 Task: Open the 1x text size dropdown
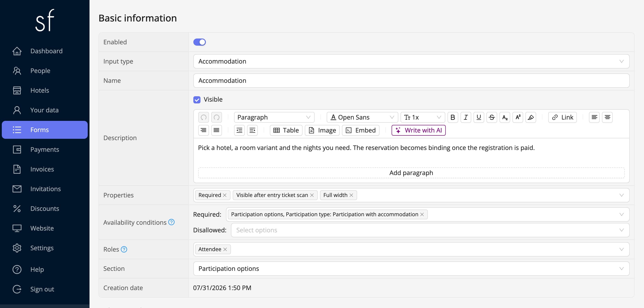[x=422, y=117]
